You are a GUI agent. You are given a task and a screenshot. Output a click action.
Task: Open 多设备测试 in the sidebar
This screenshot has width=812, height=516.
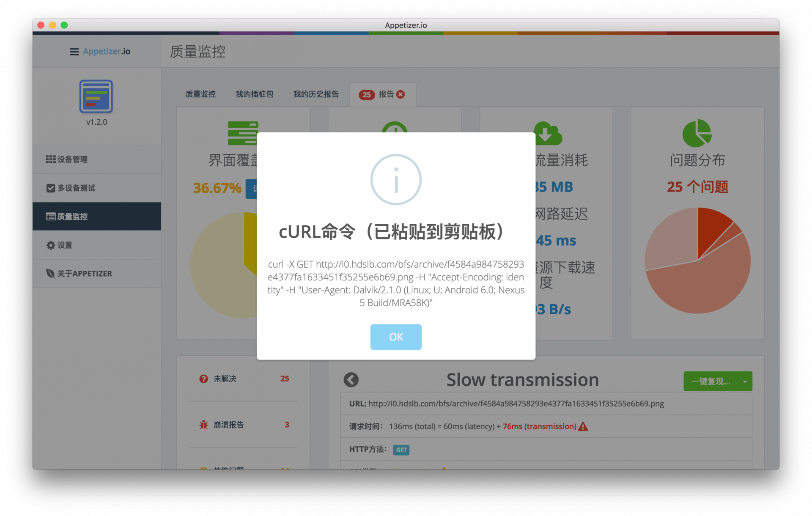[96, 188]
